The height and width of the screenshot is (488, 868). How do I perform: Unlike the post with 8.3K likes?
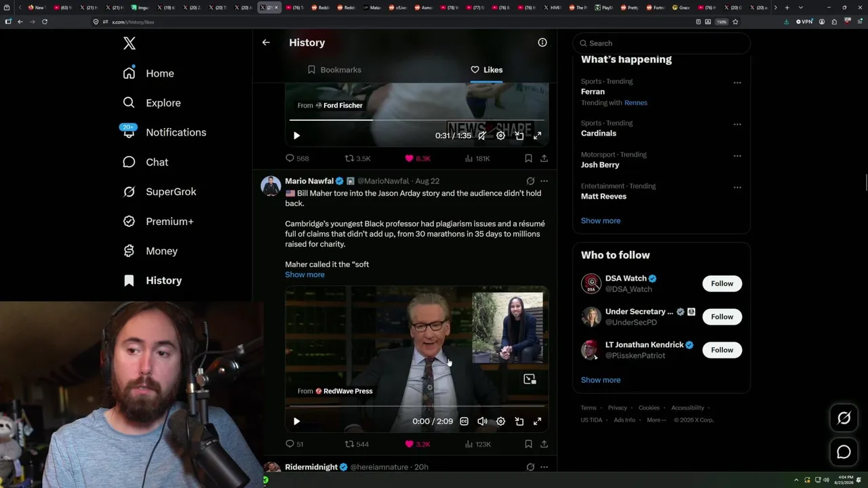(x=417, y=159)
